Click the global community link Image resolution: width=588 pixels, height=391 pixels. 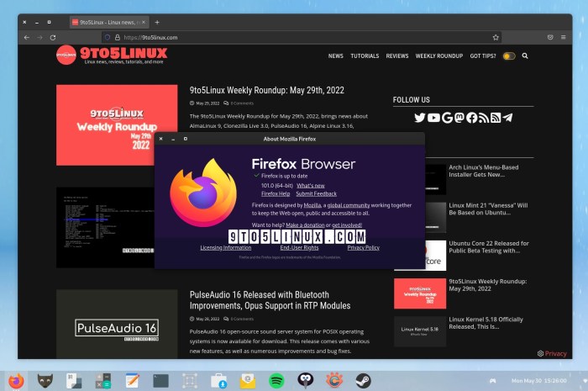pyautogui.click(x=349, y=205)
